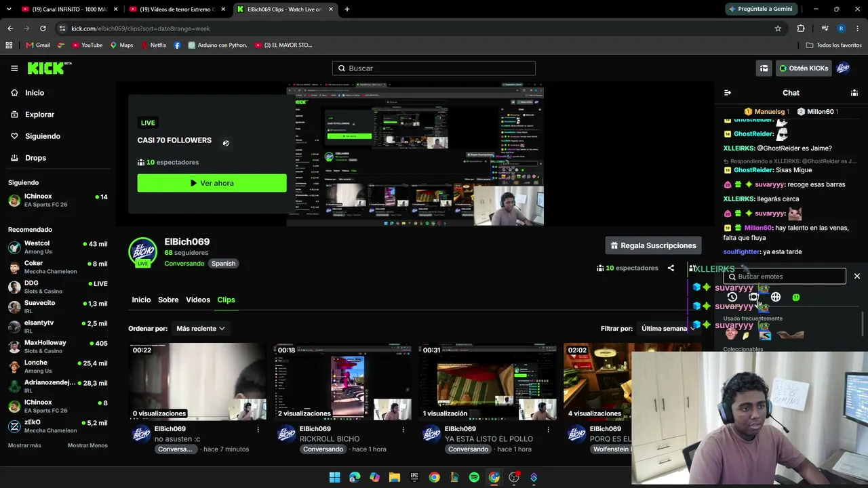Launch Microsoft Edge from taskbar
The width and height of the screenshot is (868, 488).
355,477
